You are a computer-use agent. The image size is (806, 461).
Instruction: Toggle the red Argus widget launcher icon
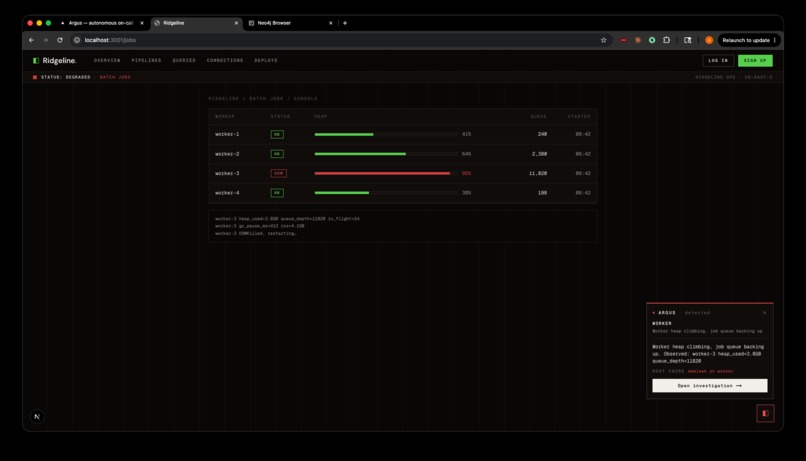[765, 413]
